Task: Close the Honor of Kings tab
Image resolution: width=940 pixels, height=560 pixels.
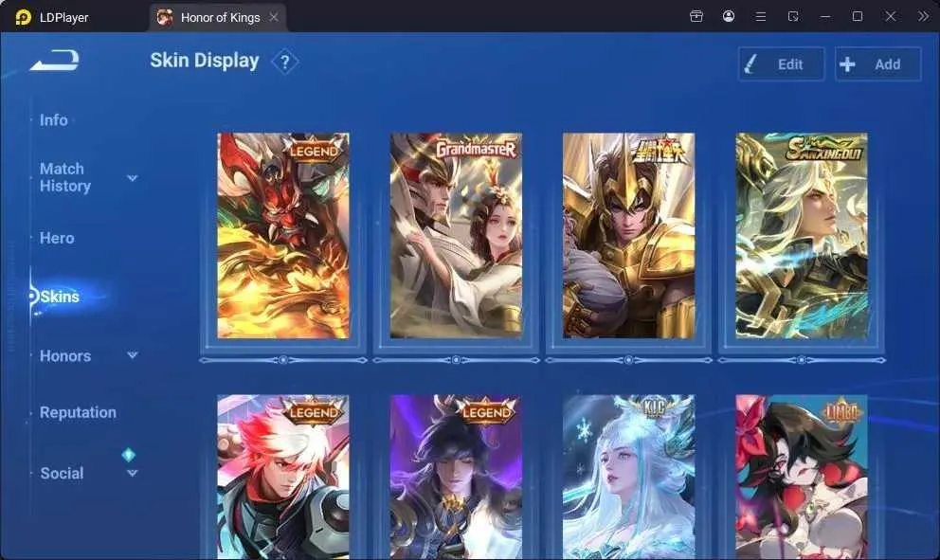Action: coord(273,17)
